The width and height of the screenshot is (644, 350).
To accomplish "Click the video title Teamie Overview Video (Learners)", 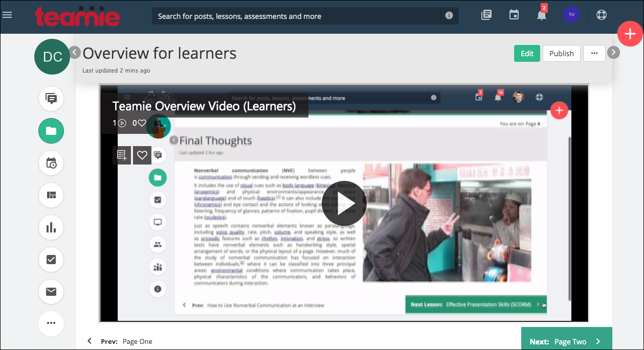I will [204, 106].
